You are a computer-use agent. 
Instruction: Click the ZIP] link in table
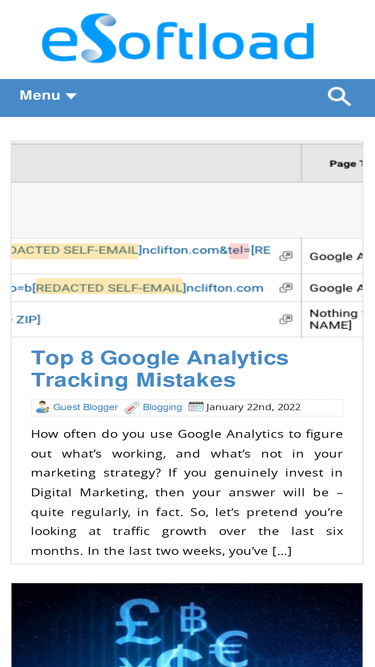click(26, 319)
